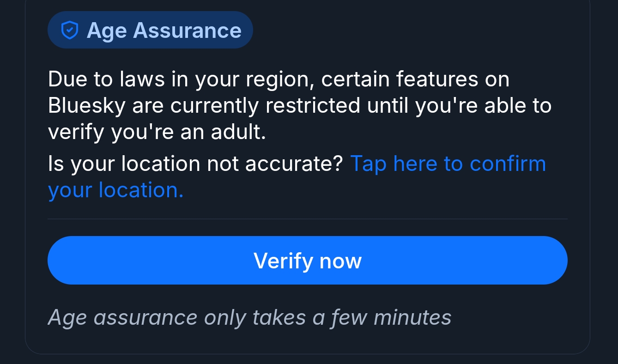Click the word "Age" beside the shield icon
Image resolution: width=618 pixels, height=364 pixels.
pos(107,30)
